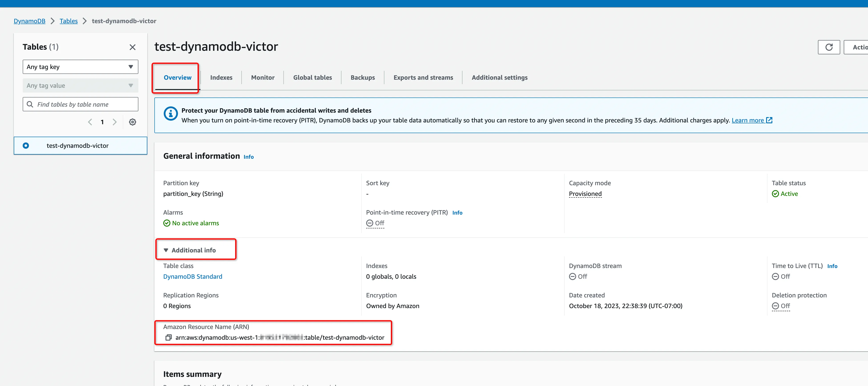Screen dimensions: 868x386
Task: Collapse the Additional info section
Action: point(190,250)
